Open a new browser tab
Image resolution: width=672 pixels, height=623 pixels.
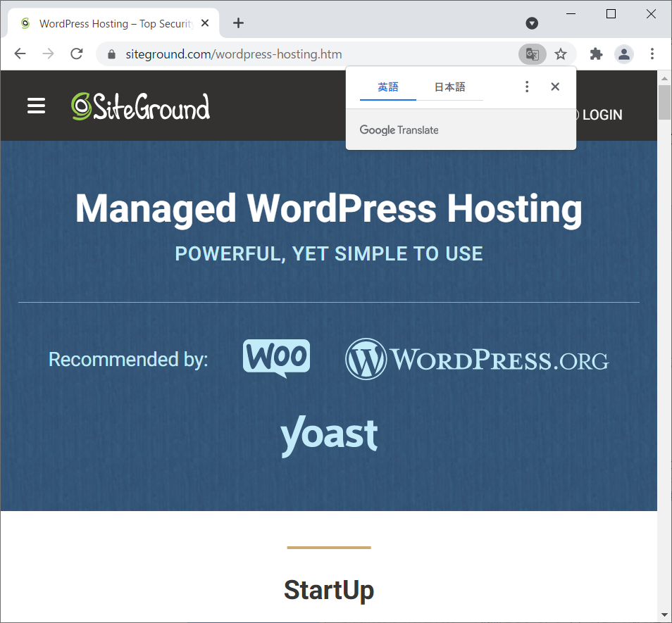[x=239, y=23]
